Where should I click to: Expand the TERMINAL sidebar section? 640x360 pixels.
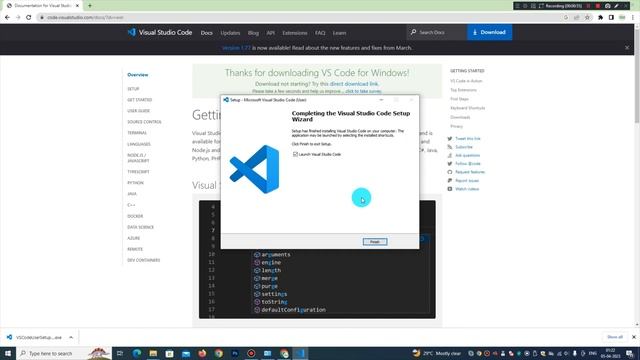pyautogui.click(x=137, y=133)
